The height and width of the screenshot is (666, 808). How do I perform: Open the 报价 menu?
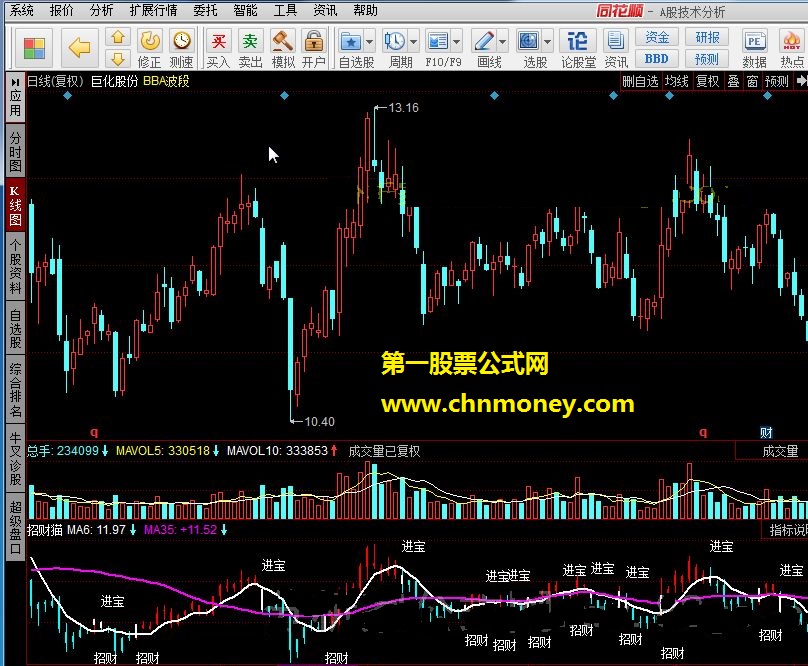[61, 10]
